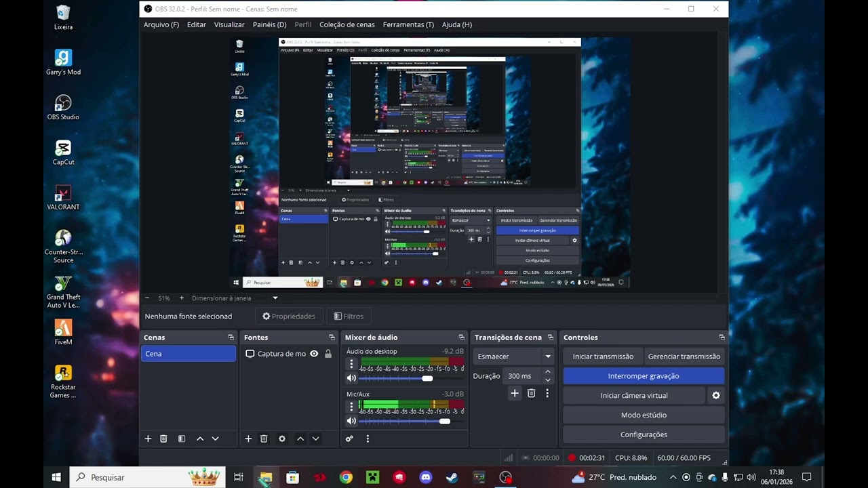868x488 pixels.
Task: Move scene down in Cenas panel
Action: (x=215, y=439)
